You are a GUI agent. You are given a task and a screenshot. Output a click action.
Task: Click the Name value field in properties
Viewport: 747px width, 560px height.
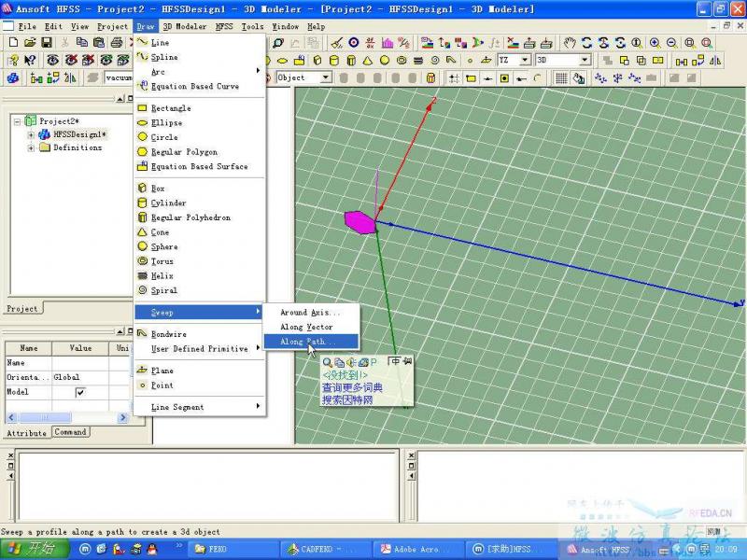point(80,363)
